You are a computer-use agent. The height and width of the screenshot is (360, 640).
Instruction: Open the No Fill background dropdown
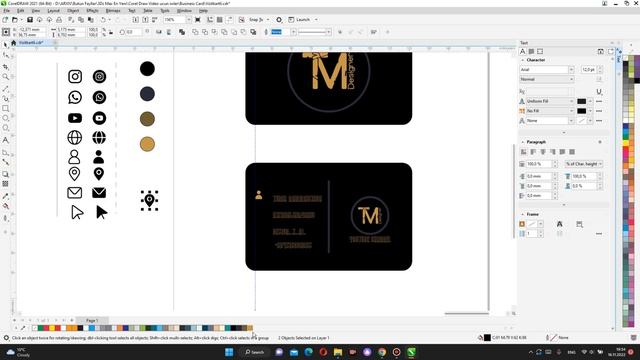click(571, 111)
